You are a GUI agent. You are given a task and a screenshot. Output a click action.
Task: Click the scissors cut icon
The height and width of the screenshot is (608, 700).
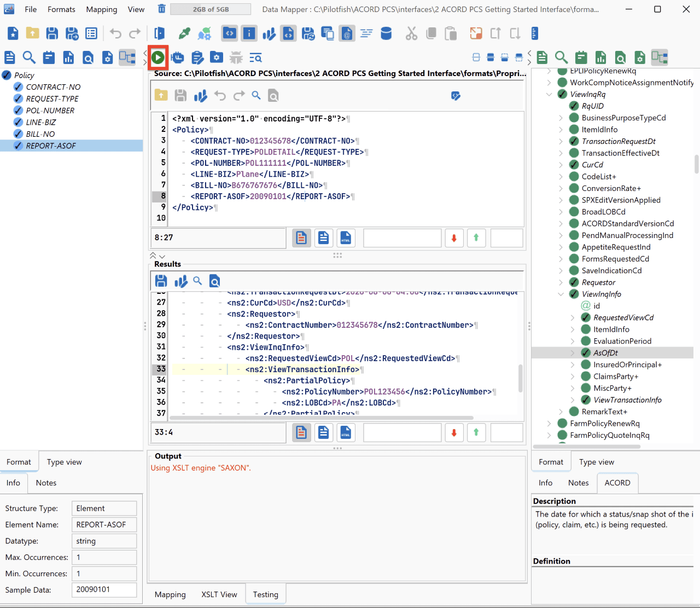coord(411,33)
